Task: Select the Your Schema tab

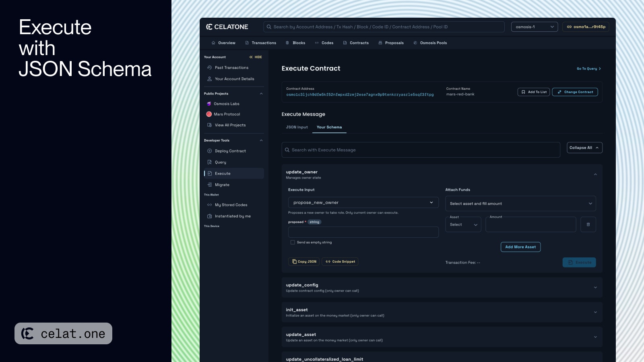Action: [x=329, y=127]
